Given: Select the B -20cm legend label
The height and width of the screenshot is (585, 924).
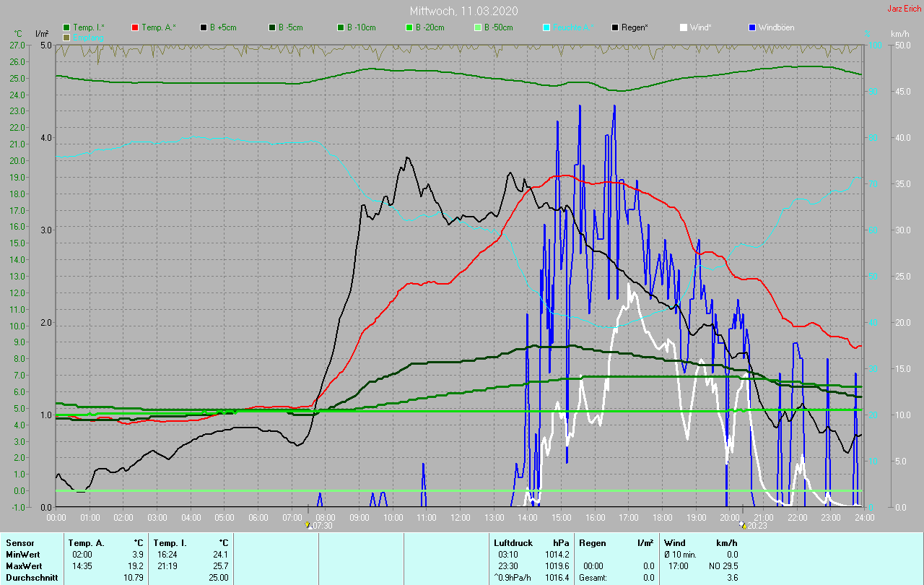Looking at the screenshot, I should point(430,27).
